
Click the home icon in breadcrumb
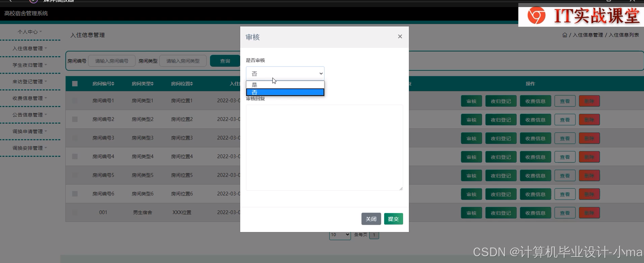coord(565,35)
